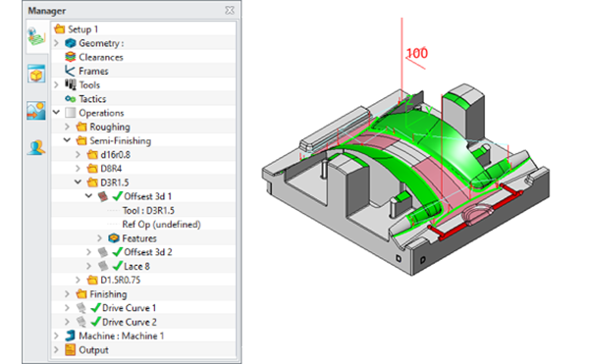This screenshot has height=364, width=589.
Task: Open the CAM plan tab icon in sidebar
Action: coord(36,36)
